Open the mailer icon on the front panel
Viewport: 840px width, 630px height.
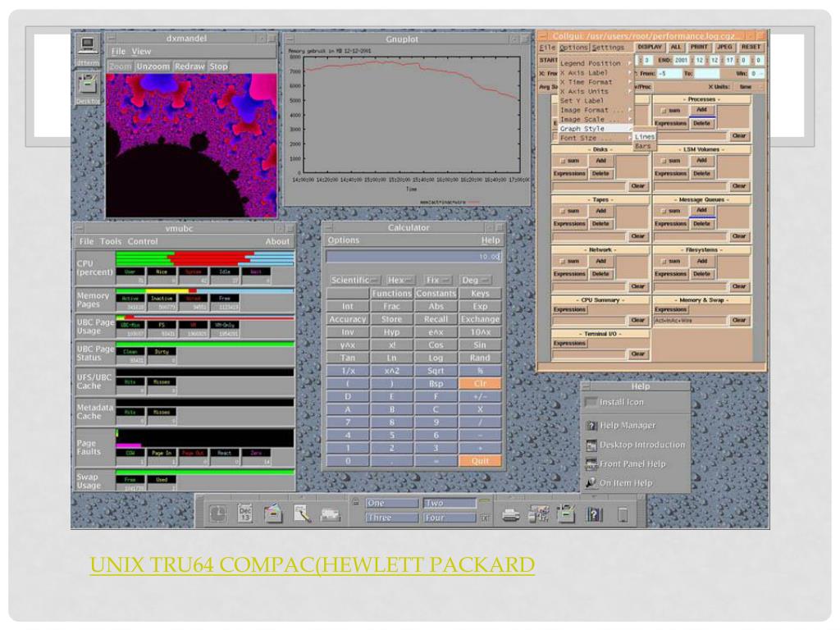click(x=330, y=515)
